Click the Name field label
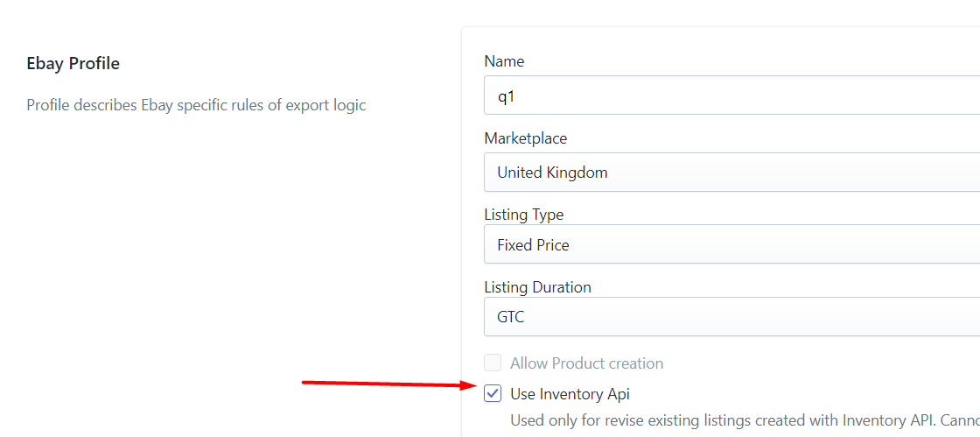The width and height of the screenshot is (980, 437). [504, 61]
